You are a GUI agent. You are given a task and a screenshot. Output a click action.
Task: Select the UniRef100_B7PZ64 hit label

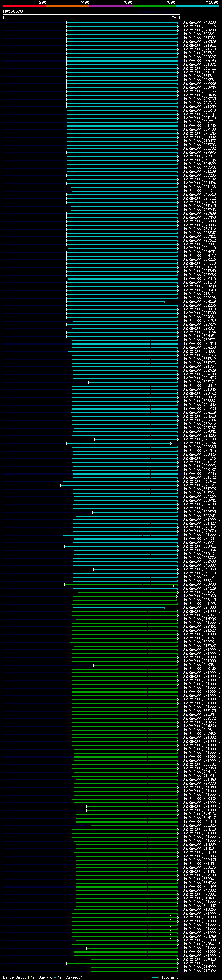pos(199,642)
